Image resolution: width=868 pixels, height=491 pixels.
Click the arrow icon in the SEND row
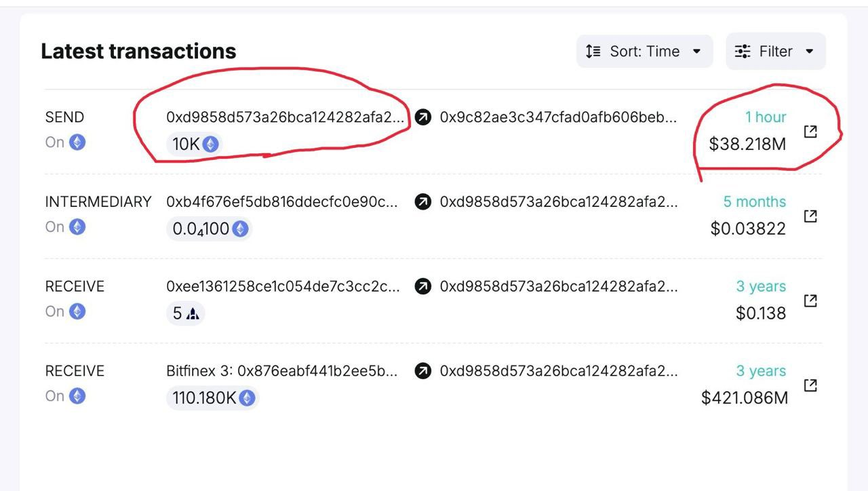[423, 117]
